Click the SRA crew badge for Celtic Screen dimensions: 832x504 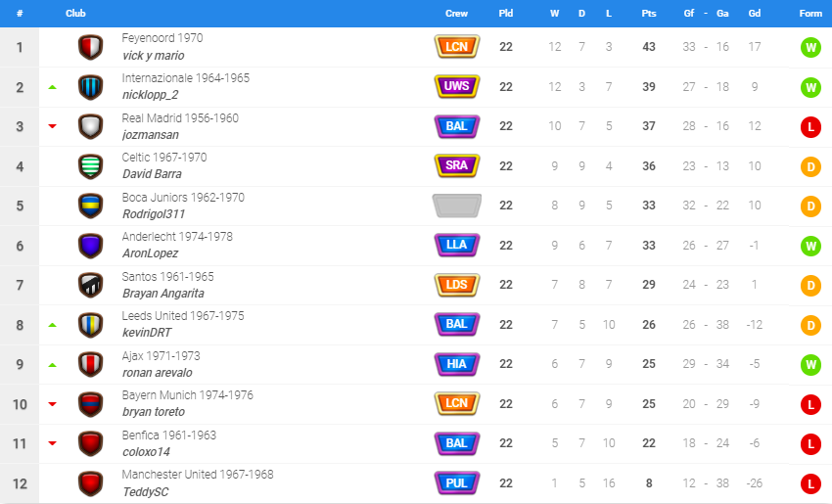(457, 165)
